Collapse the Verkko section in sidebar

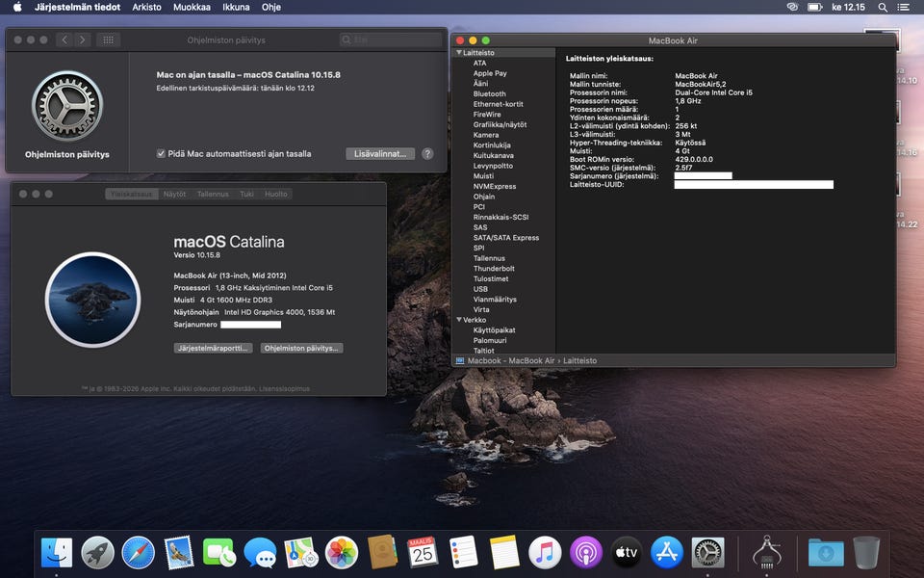click(x=459, y=320)
